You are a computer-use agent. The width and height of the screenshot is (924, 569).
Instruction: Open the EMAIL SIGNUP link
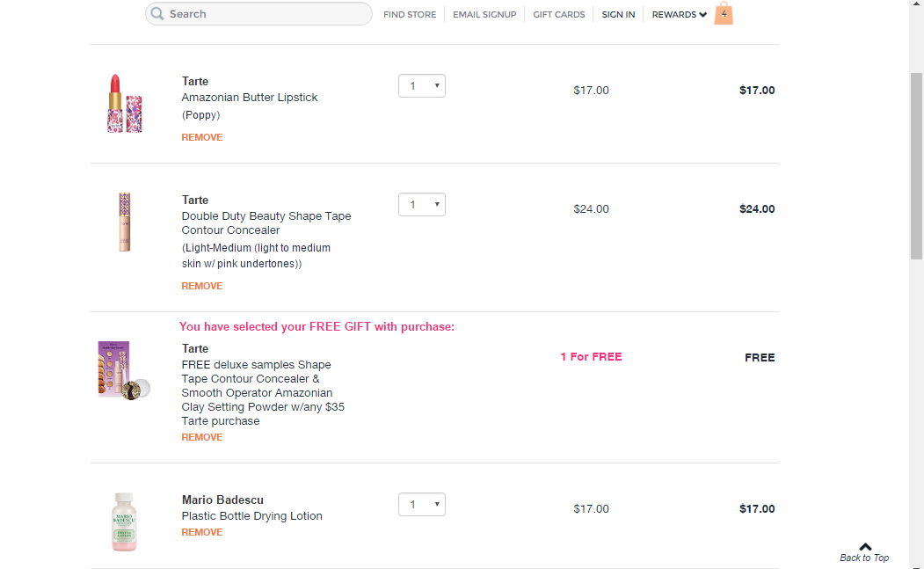(x=484, y=14)
